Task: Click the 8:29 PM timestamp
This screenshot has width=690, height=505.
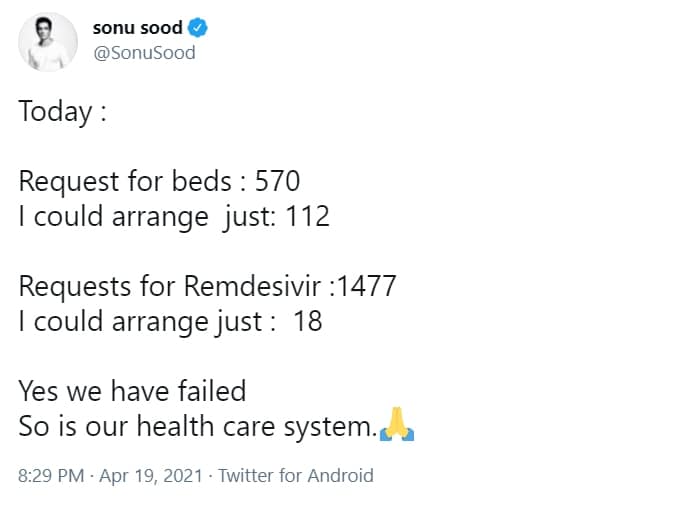Action: tap(51, 476)
